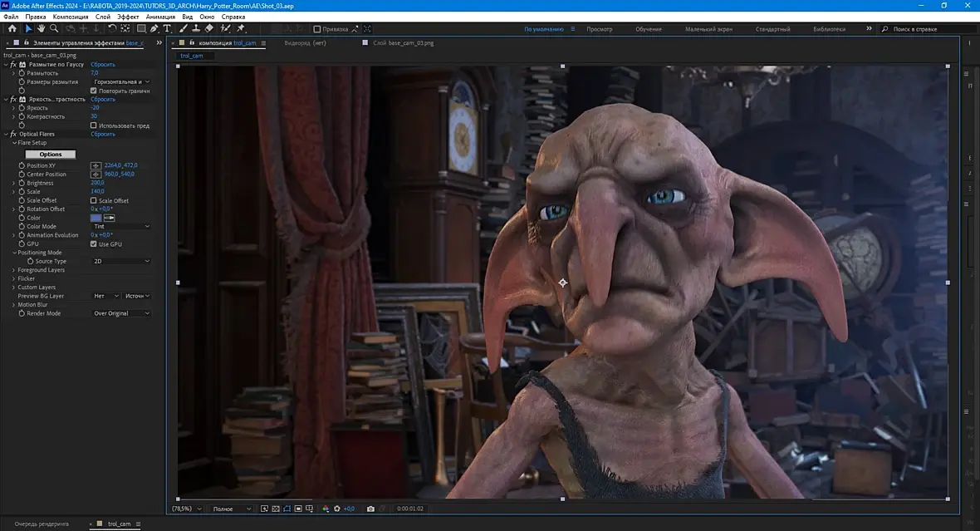Image resolution: width=980 pixels, height=531 pixels.
Task: Click the Color eyedropper icon
Action: pos(109,218)
